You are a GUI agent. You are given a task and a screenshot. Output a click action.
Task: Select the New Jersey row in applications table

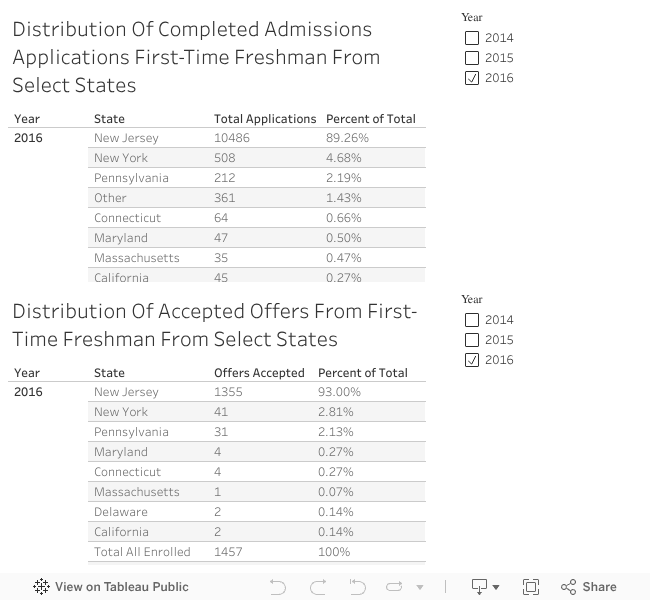coord(126,138)
